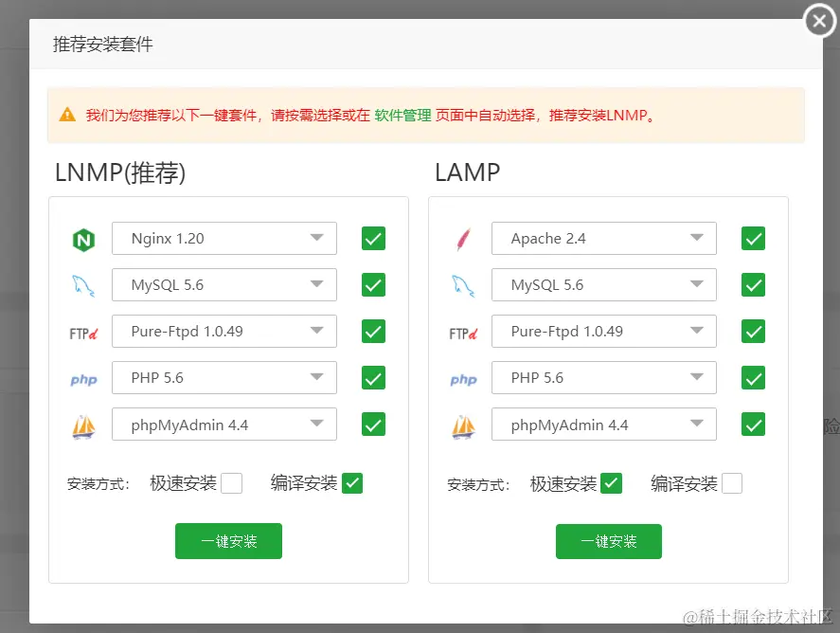Viewport: 840px width, 633px height.
Task: Uncheck Apache 2.4 in LAMP
Action: pyautogui.click(x=753, y=239)
